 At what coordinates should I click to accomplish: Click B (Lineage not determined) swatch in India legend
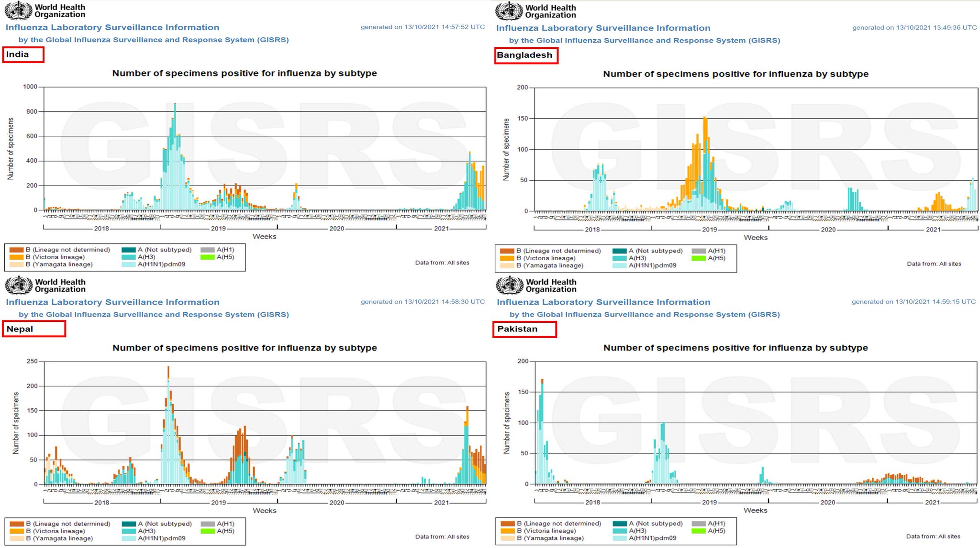pos(16,250)
